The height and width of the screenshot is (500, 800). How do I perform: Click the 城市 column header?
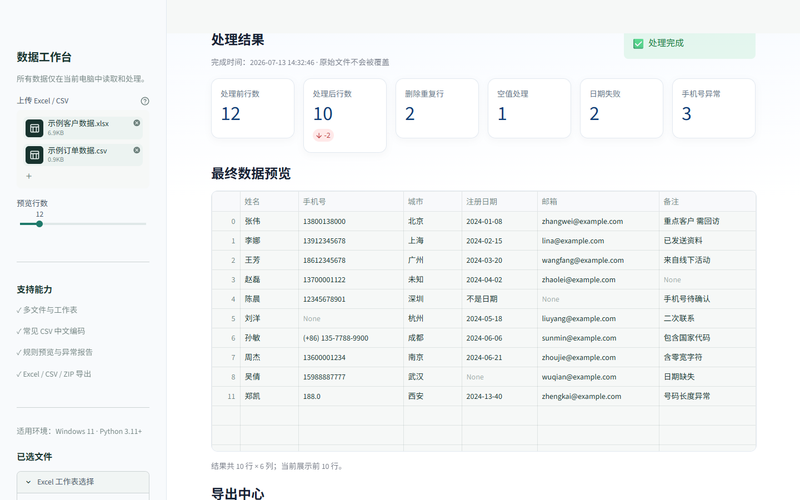coord(433,202)
